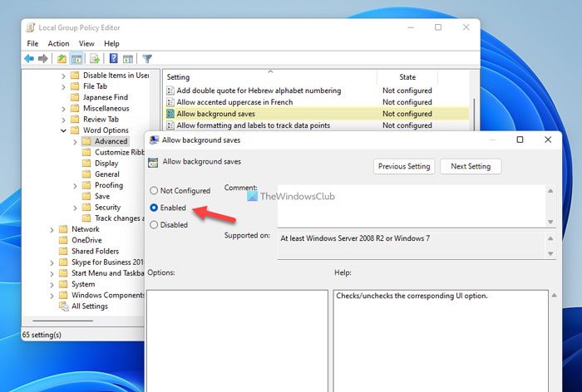Open the Action menu
Image resolution: width=582 pixels, height=392 pixels.
point(58,44)
